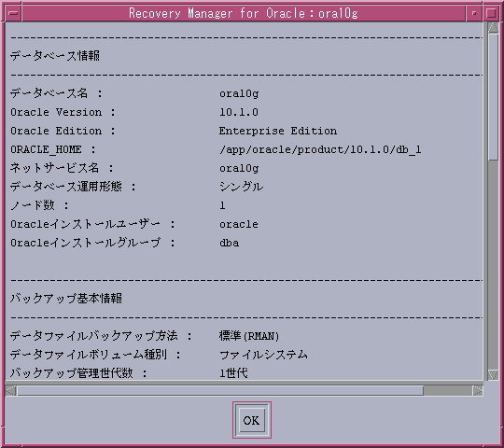Click the horizontal scrollbar thumb
The height and width of the screenshot is (448, 504).
(220, 390)
